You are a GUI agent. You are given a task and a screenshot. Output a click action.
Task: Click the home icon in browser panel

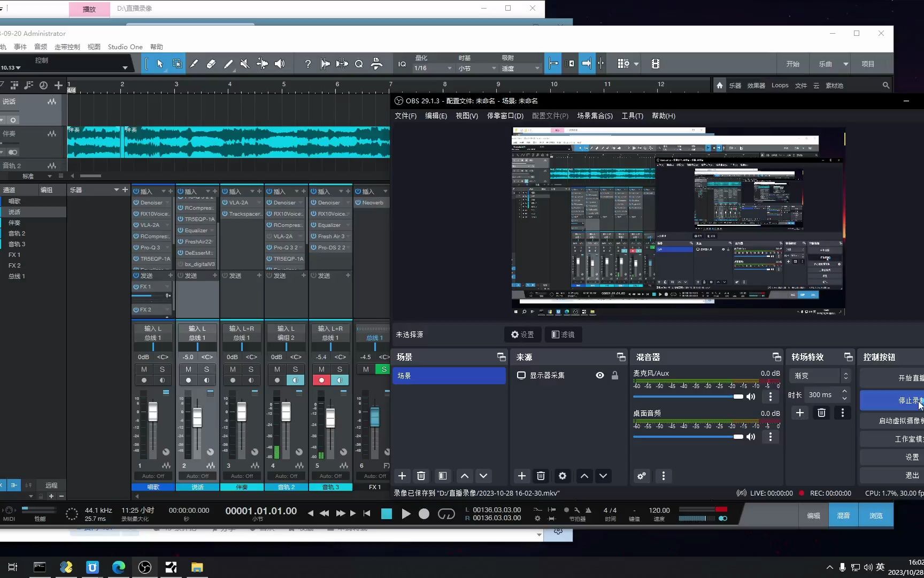720,85
